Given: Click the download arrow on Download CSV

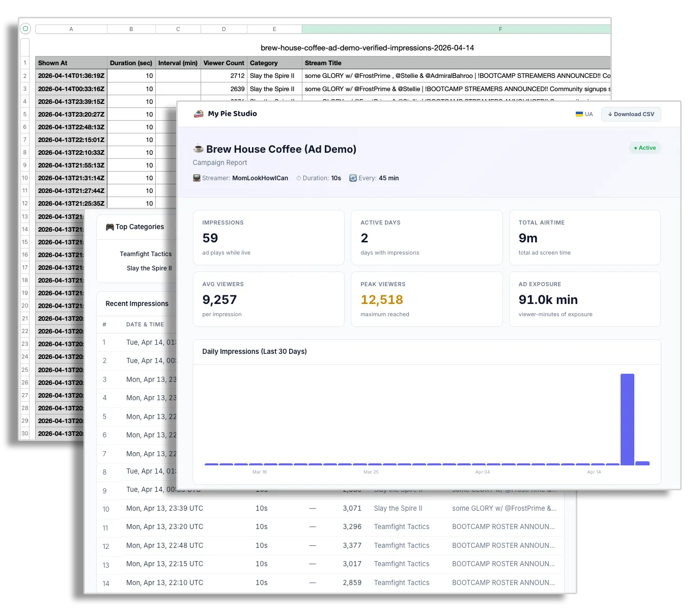Looking at the screenshot, I should point(610,114).
